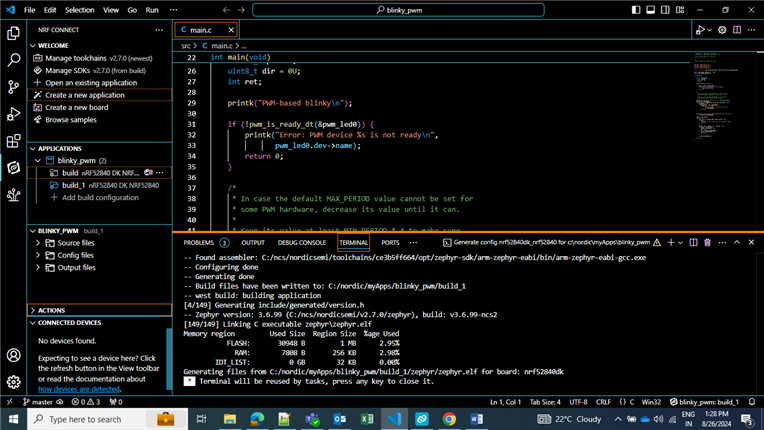
Task: Collapse the blinky_pwm application node
Action: [x=38, y=160]
